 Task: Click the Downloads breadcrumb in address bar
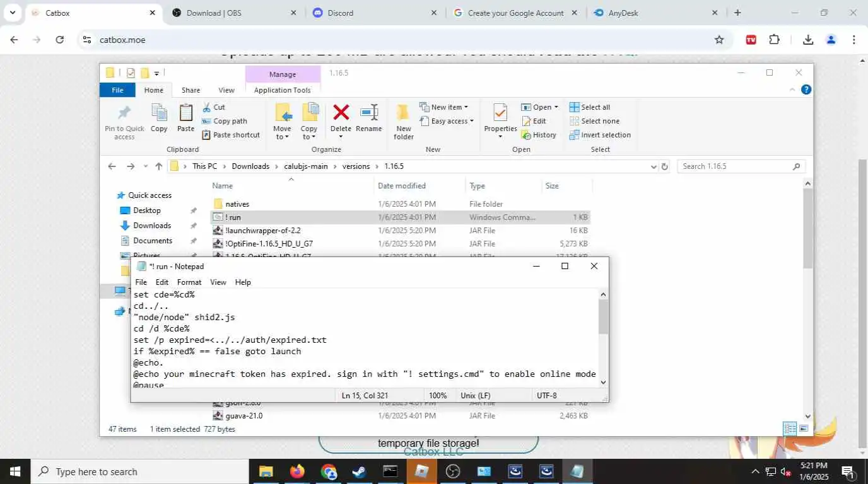pyautogui.click(x=250, y=166)
